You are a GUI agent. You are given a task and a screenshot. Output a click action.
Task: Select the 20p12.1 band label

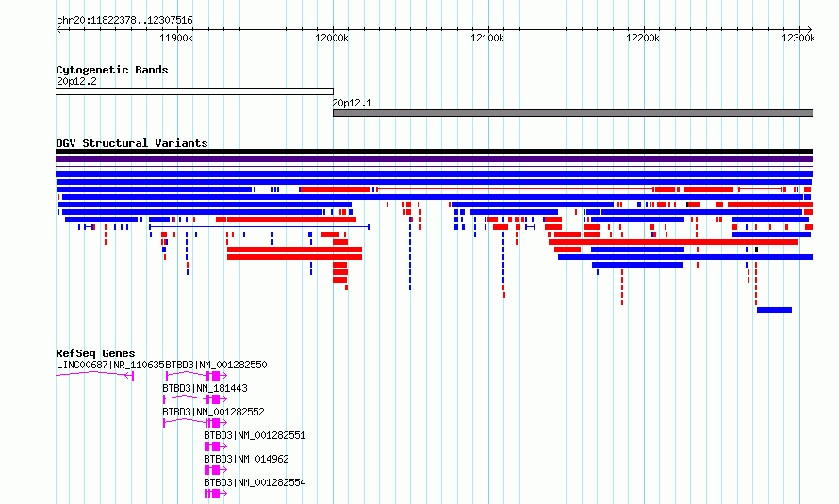(x=352, y=103)
